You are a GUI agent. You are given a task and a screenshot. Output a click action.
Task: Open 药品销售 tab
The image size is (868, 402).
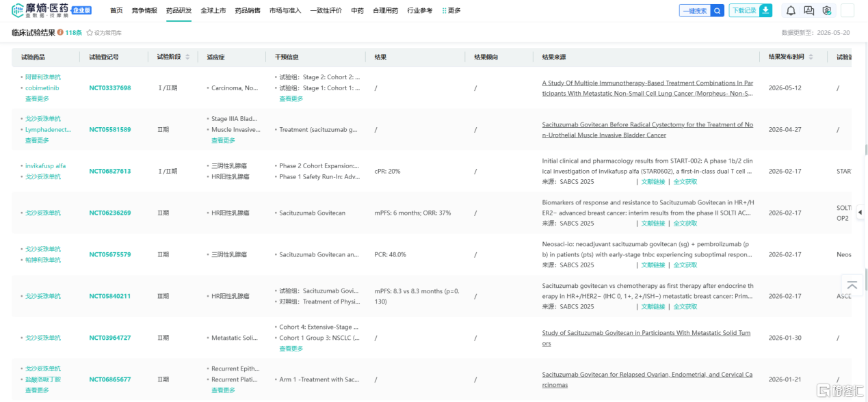click(x=247, y=10)
